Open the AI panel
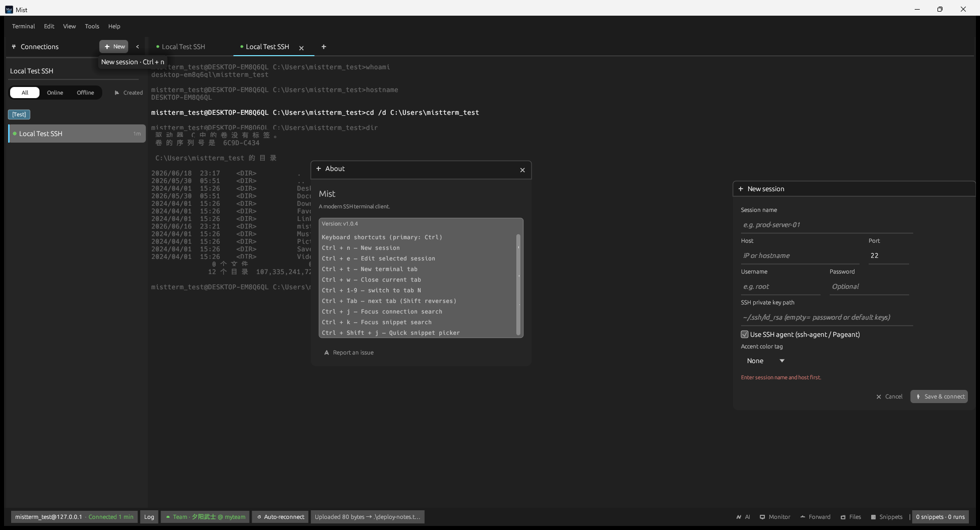Image resolution: width=980 pixels, height=530 pixels. tap(743, 517)
